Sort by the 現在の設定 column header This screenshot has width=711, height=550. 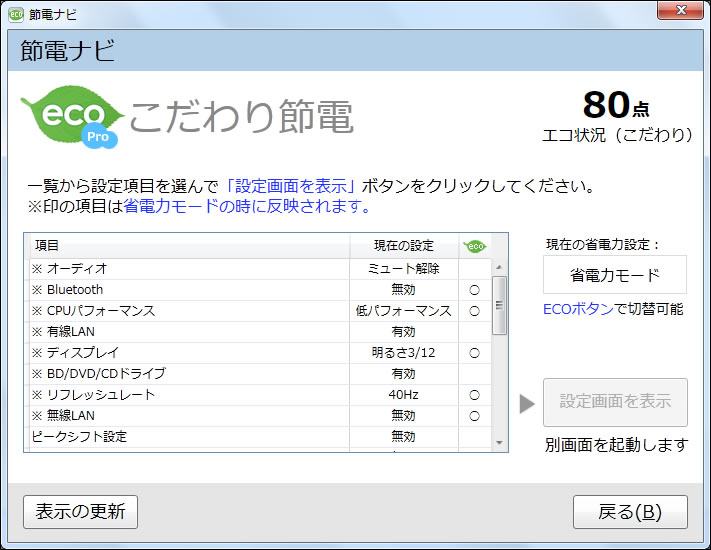click(403, 246)
